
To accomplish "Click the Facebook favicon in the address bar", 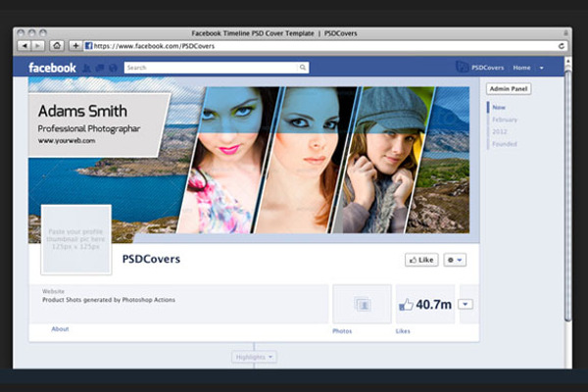I will [88, 46].
